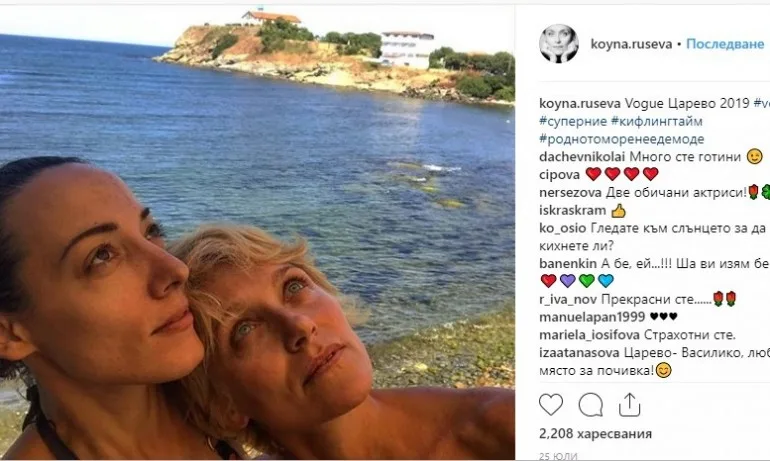Open r_iva_nov's profile
Viewport: 770px width, 461px height.
tap(566, 299)
